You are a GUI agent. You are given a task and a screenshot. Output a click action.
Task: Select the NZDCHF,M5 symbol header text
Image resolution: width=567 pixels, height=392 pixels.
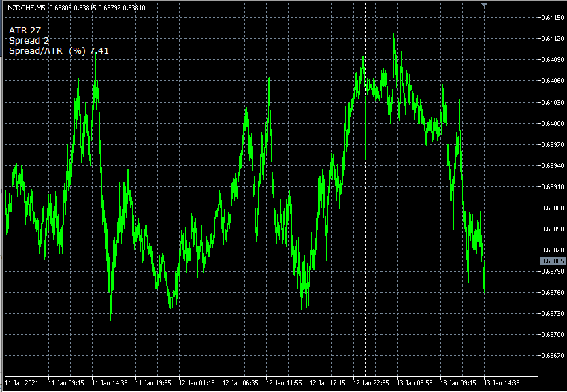27,8
